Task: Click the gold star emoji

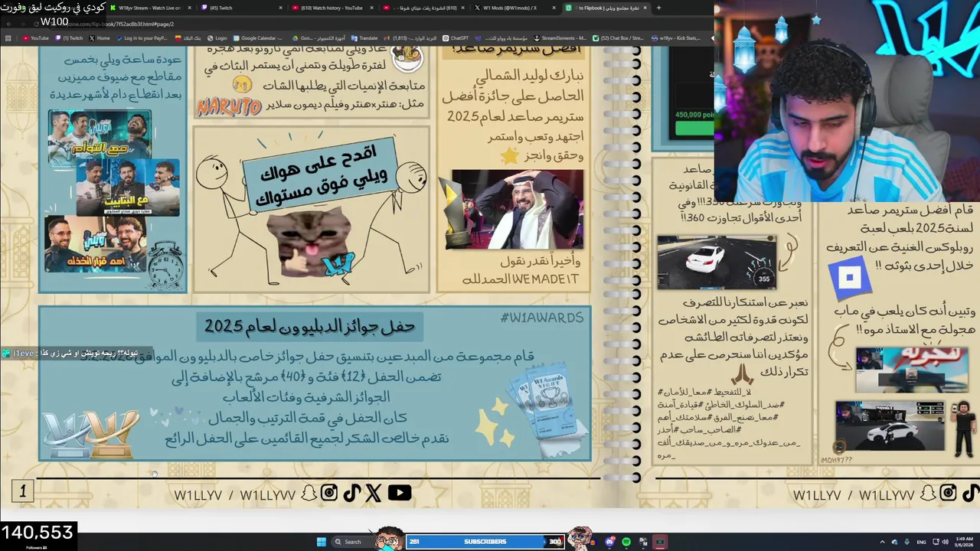Action: (509, 156)
